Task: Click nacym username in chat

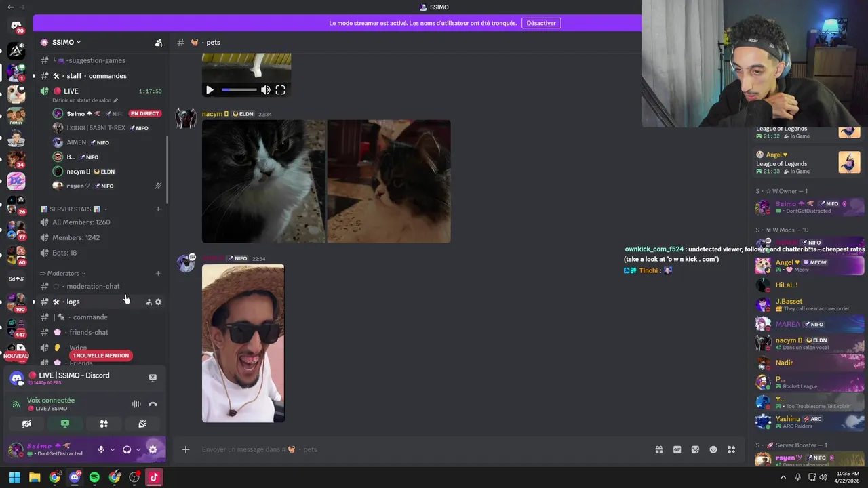Action: pyautogui.click(x=214, y=114)
